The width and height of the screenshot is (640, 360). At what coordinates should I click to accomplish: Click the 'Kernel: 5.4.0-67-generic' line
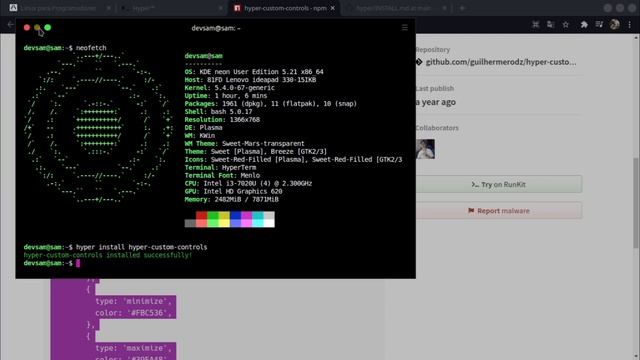tap(229, 88)
